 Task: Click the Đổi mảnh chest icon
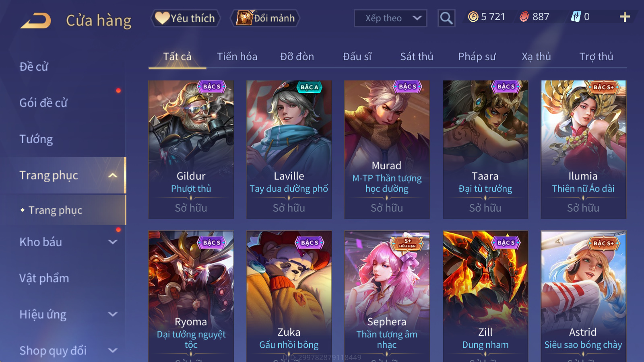(244, 18)
